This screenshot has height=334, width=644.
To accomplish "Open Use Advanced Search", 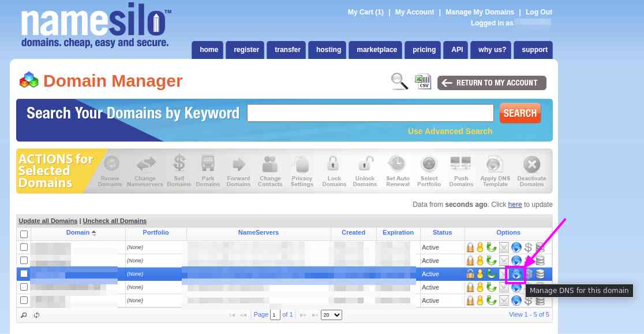I will pos(450,131).
